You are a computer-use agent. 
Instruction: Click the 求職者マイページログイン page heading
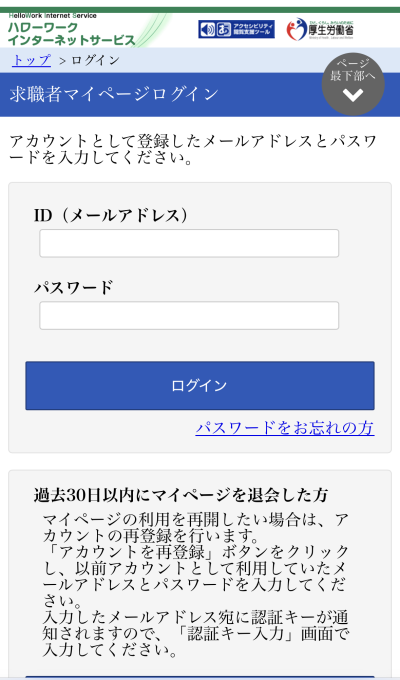114,95
